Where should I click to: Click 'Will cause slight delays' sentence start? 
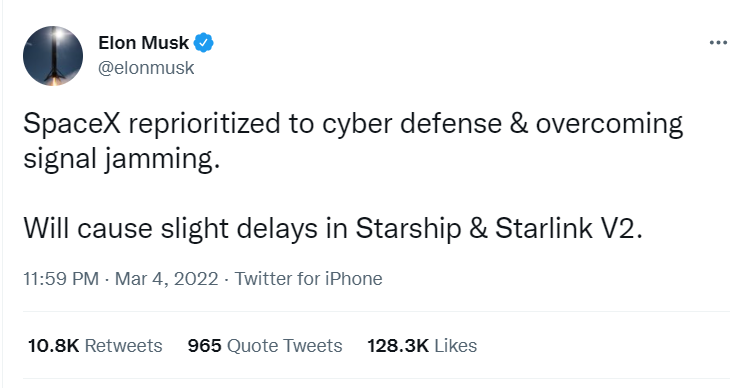pos(170,229)
